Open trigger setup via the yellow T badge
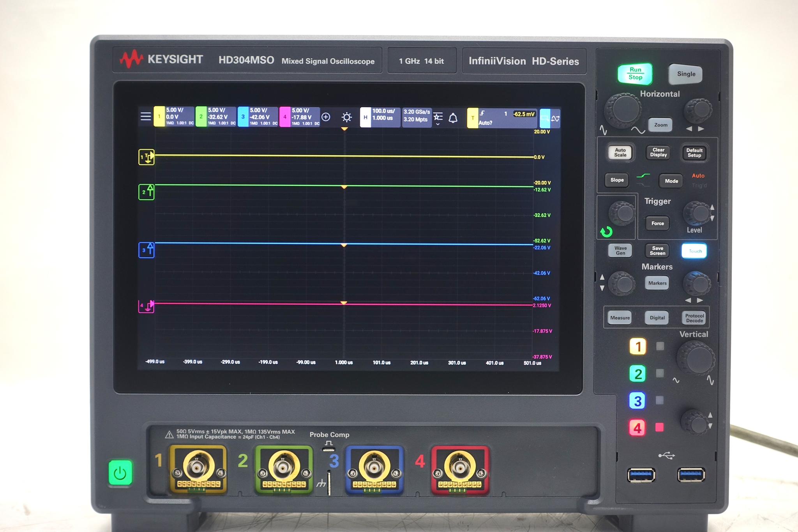The image size is (798, 532). coord(473,118)
